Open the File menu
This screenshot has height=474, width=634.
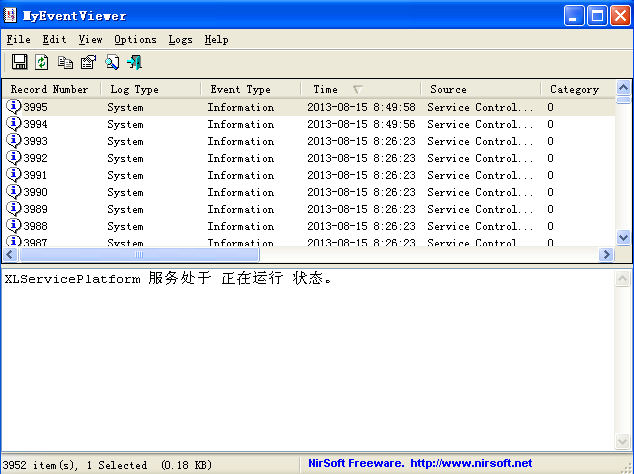[x=18, y=40]
